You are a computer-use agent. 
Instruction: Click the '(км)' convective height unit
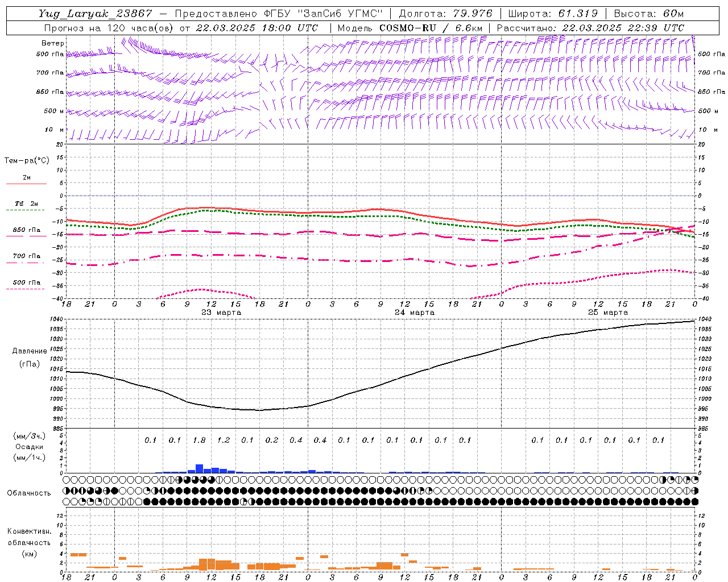(x=29, y=553)
